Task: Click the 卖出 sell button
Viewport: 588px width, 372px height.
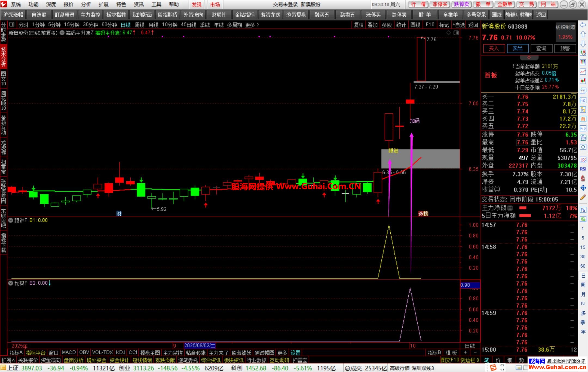Action: pyautogui.click(x=517, y=48)
